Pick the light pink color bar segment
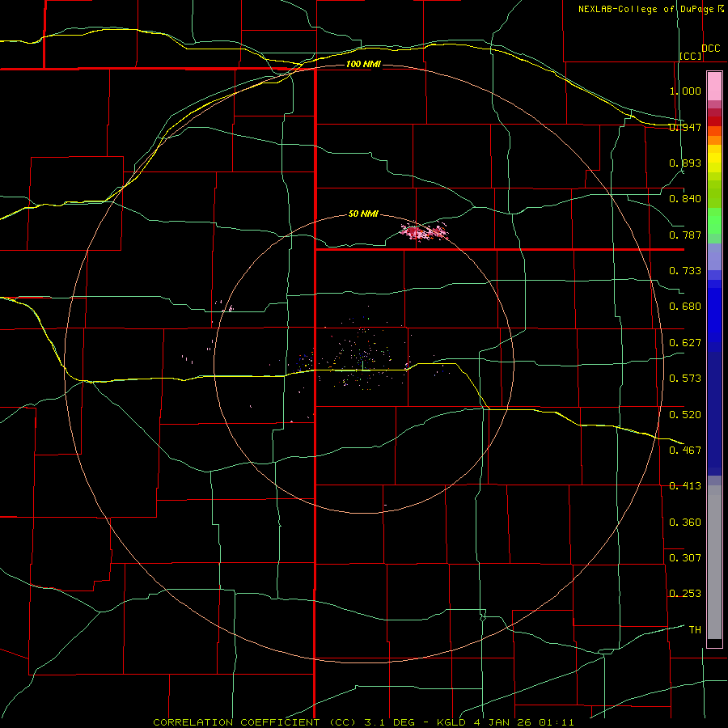This screenshot has height=728, width=728. (714, 87)
